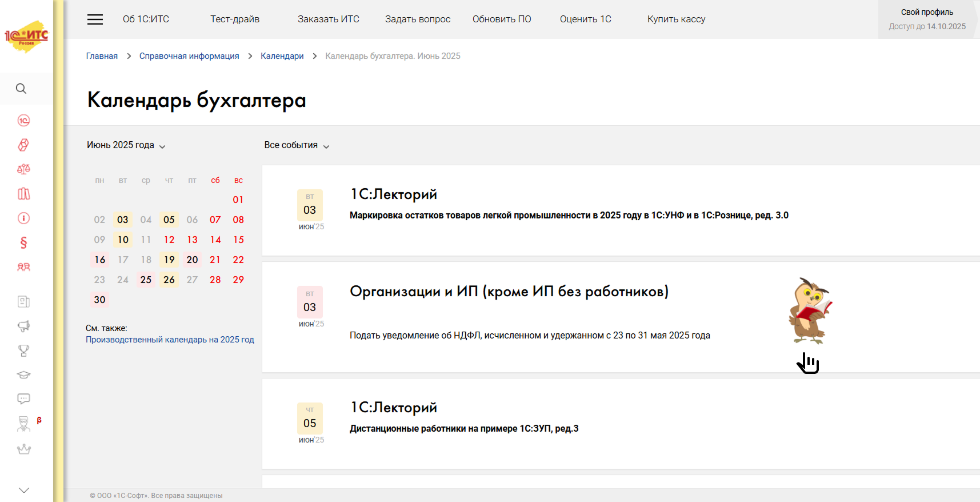Go to Календари breadcrumb link
This screenshot has width=980, height=502.
(x=282, y=56)
